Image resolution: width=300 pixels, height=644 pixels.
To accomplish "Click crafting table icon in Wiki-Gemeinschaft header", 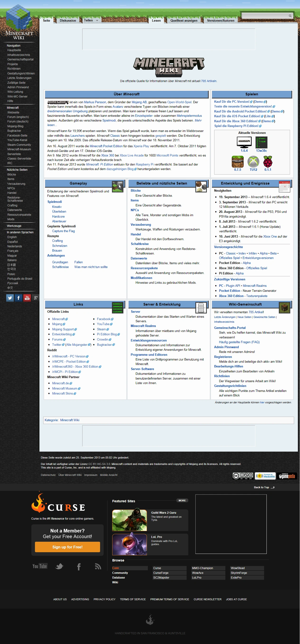I will [x=285, y=307].
